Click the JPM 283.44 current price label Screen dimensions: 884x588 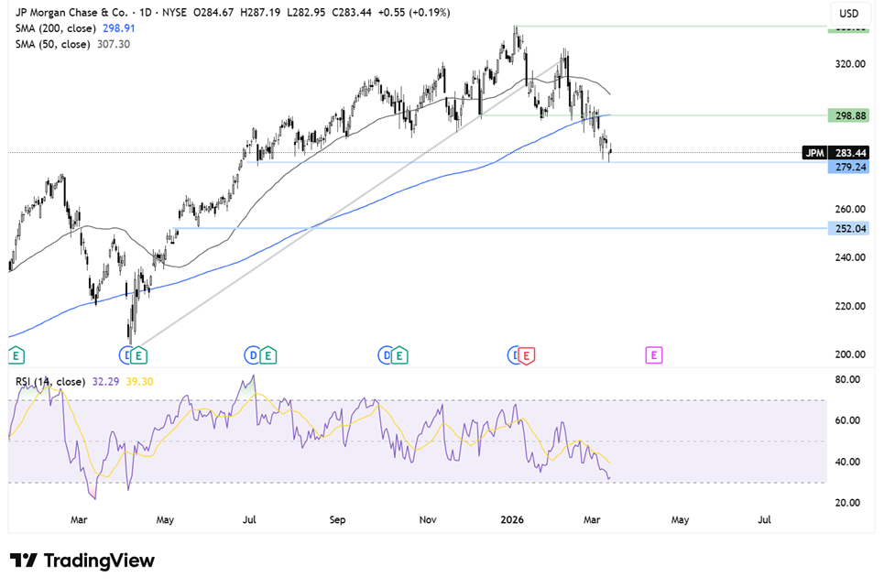(x=835, y=153)
